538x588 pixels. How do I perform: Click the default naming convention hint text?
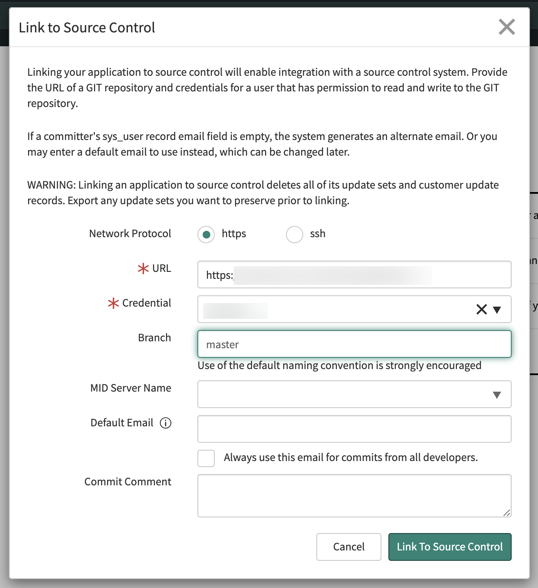click(x=339, y=366)
